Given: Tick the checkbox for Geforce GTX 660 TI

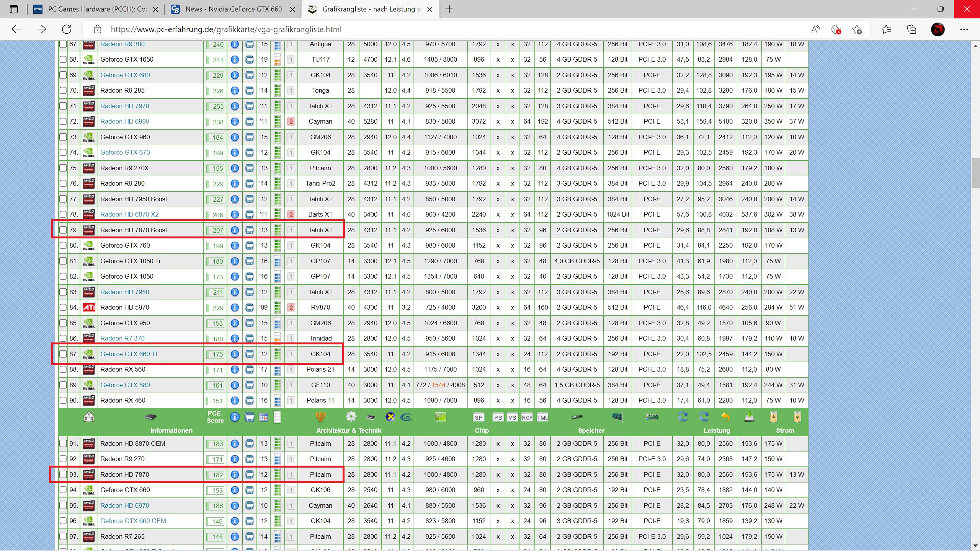Looking at the screenshot, I should 63,354.
